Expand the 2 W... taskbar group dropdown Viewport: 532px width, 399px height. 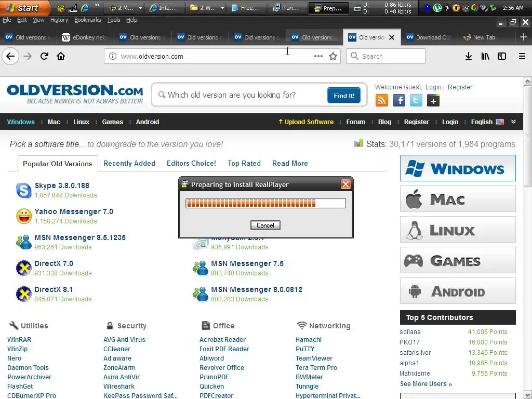pos(222,8)
